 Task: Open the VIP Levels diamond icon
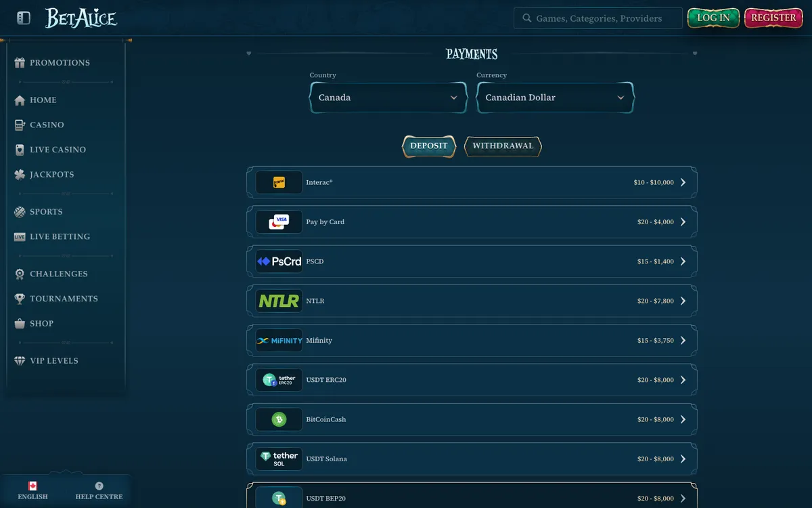click(x=20, y=360)
